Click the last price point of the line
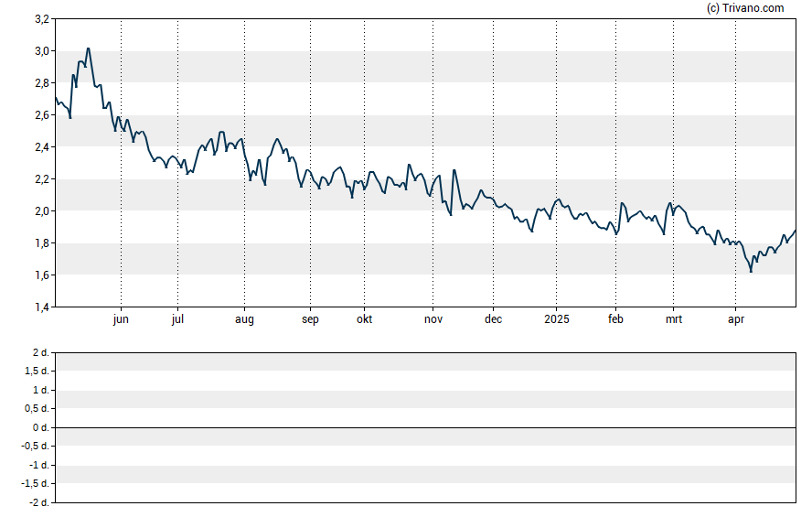Screen dimensions: 812x517 [x=795, y=231]
